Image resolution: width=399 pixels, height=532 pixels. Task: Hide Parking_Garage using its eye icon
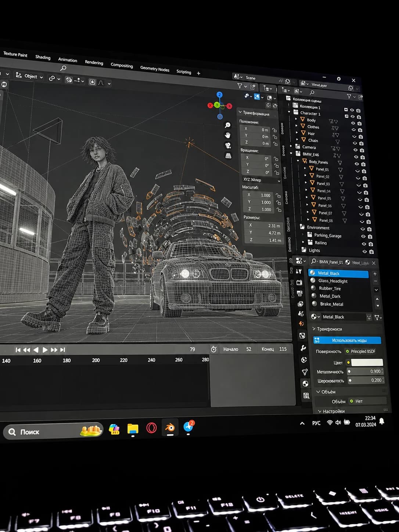pyautogui.click(x=363, y=237)
